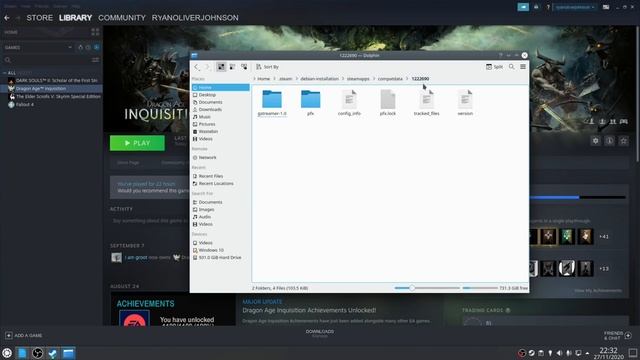
Task: Select the gstreamer-1.0 folder
Action: pyautogui.click(x=272, y=103)
